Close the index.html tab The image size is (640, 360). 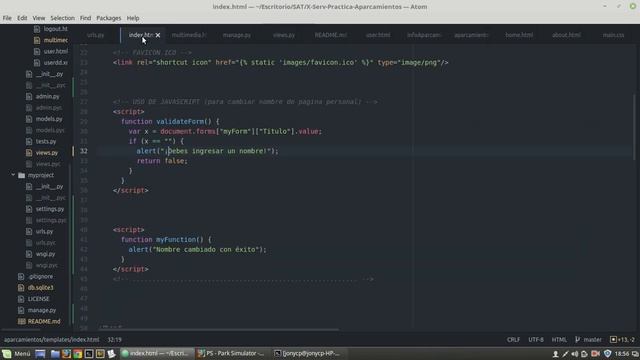[x=158, y=35]
